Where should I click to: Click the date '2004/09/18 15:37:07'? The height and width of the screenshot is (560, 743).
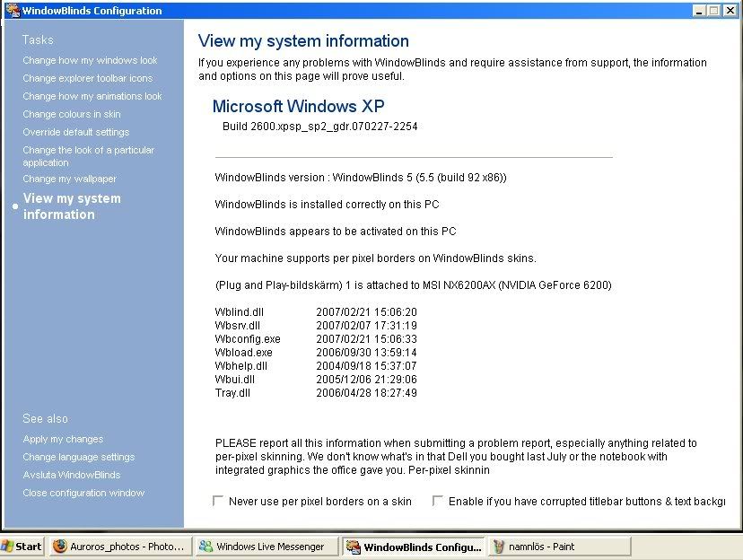(367, 366)
